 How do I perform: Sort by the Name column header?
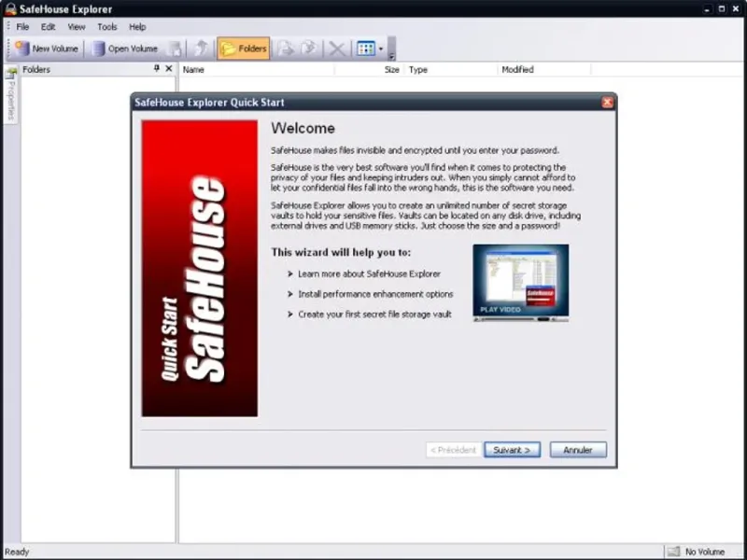[x=257, y=69]
